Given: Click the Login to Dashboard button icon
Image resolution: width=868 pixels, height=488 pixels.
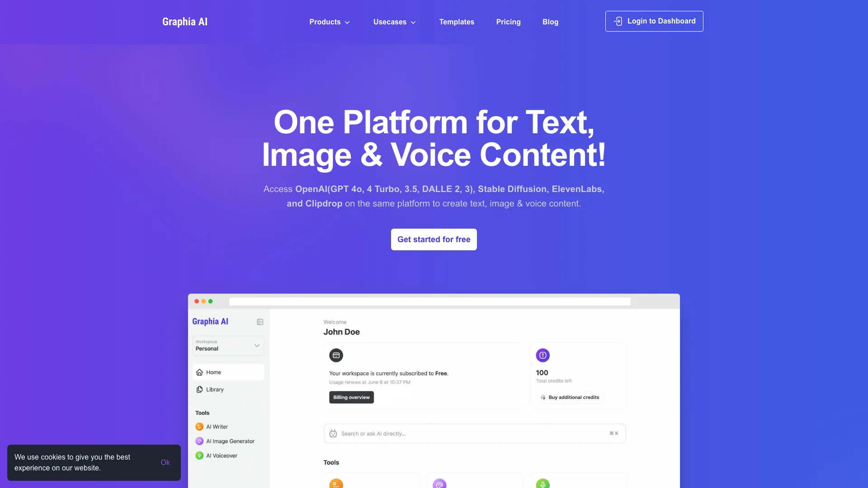Looking at the screenshot, I should click(x=619, y=21).
